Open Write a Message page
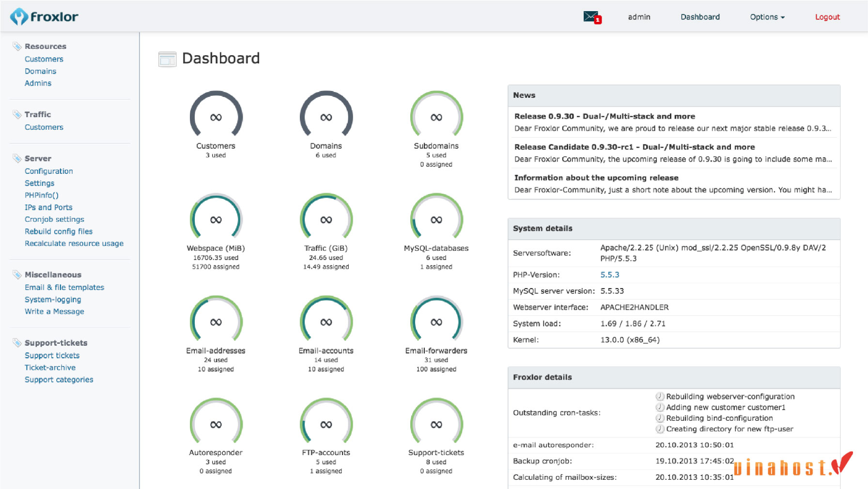The width and height of the screenshot is (868, 489). coord(54,312)
